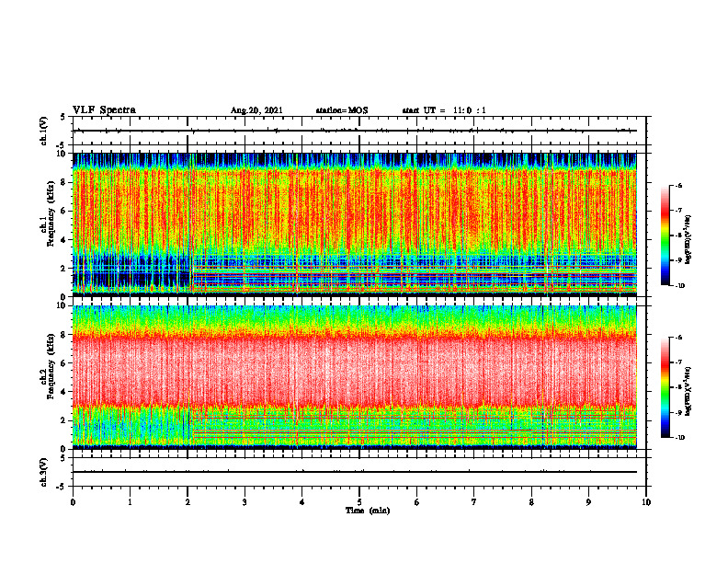Click the time axis tick label '8'
The image size is (728, 563).
coord(531,502)
